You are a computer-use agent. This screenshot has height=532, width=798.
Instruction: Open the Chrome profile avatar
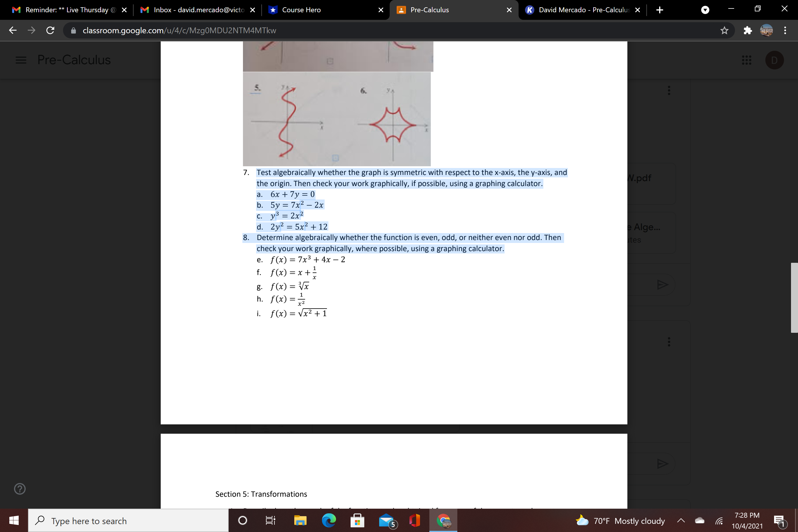coord(766,30)
